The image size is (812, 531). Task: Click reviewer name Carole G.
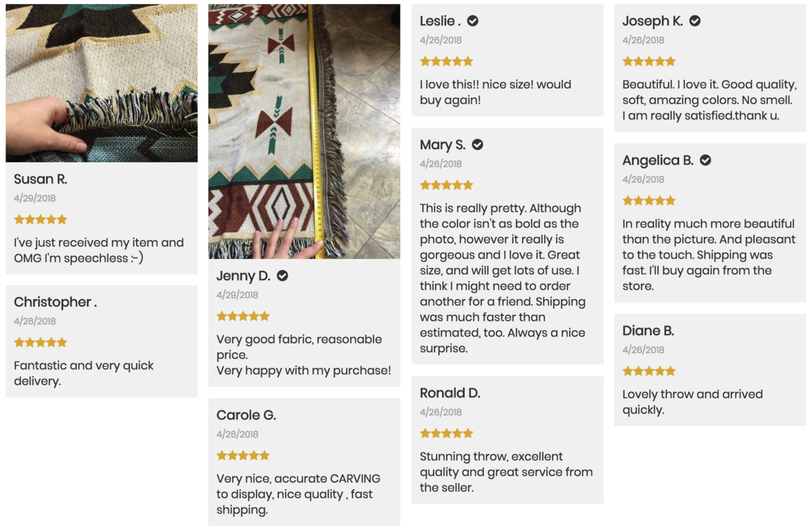click(246, 415)
